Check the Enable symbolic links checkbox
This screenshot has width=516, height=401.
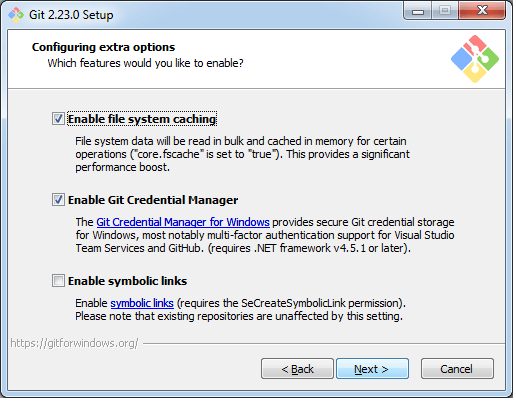58,281
